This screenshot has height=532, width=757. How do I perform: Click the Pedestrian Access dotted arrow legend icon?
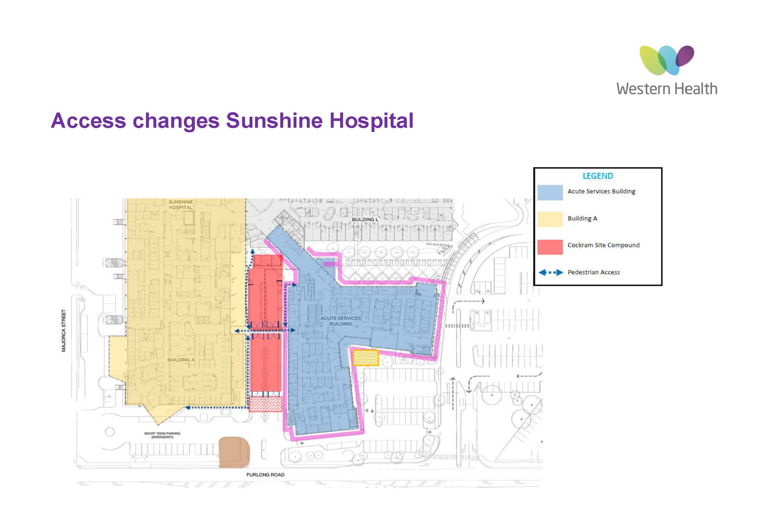pyautogui.click(x=551, y=272)
